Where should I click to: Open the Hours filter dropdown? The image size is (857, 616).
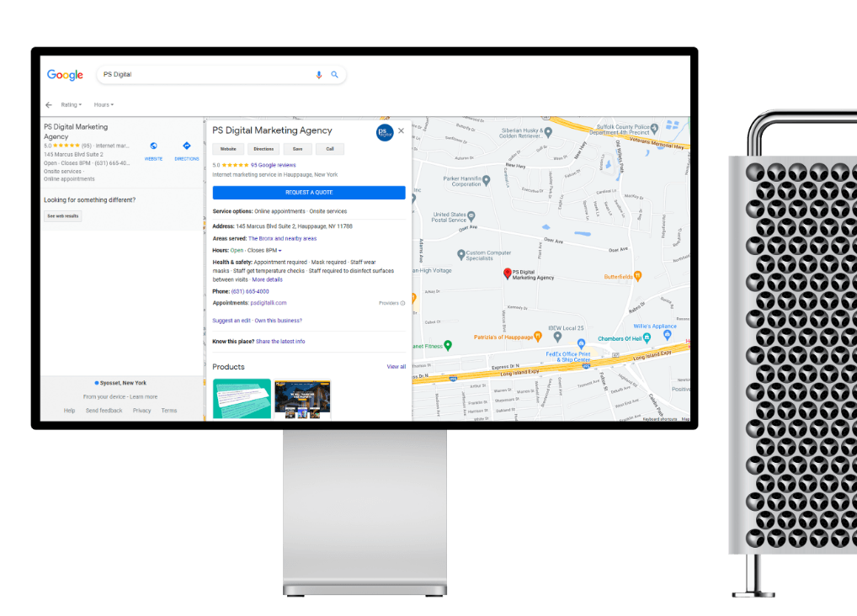coord(104,105)
